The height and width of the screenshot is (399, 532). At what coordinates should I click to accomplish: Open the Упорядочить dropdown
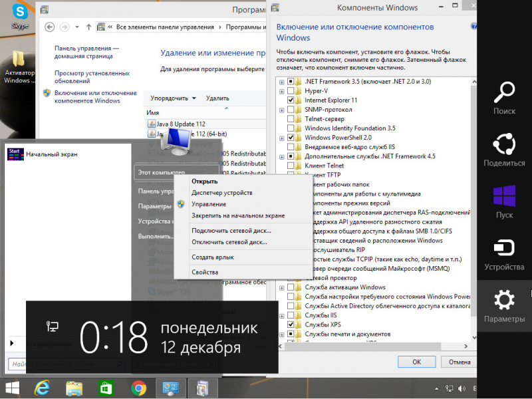173,98
